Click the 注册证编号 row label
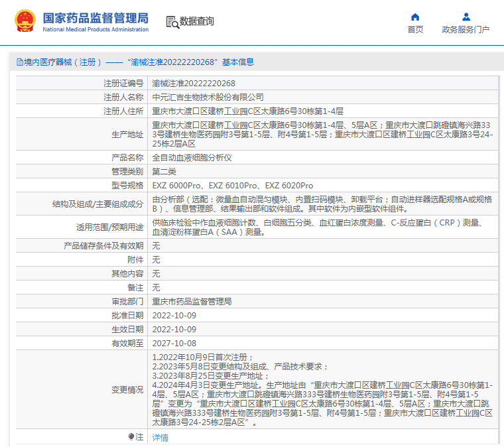 (x=123, y=84)
